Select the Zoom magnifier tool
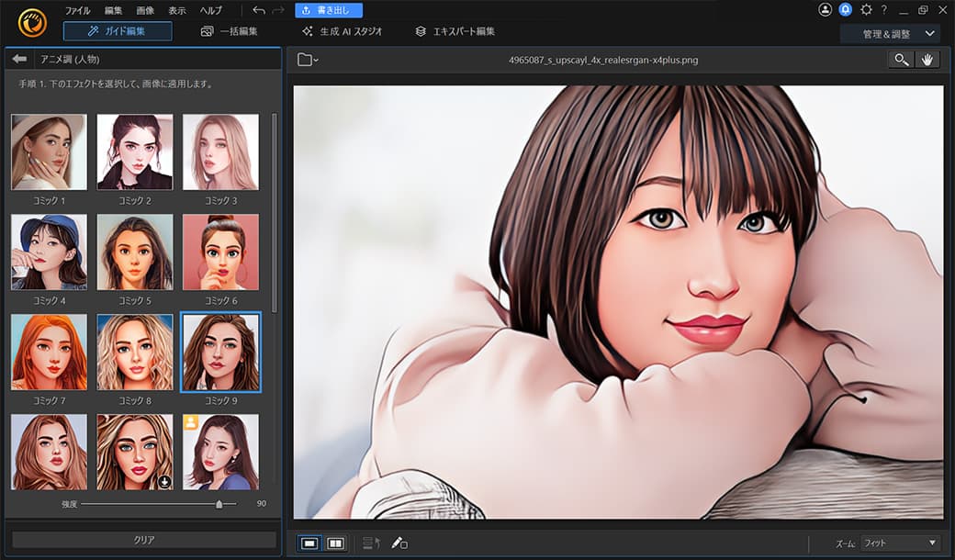The height and width of the screenshot is (560, 955). [900, 58]
